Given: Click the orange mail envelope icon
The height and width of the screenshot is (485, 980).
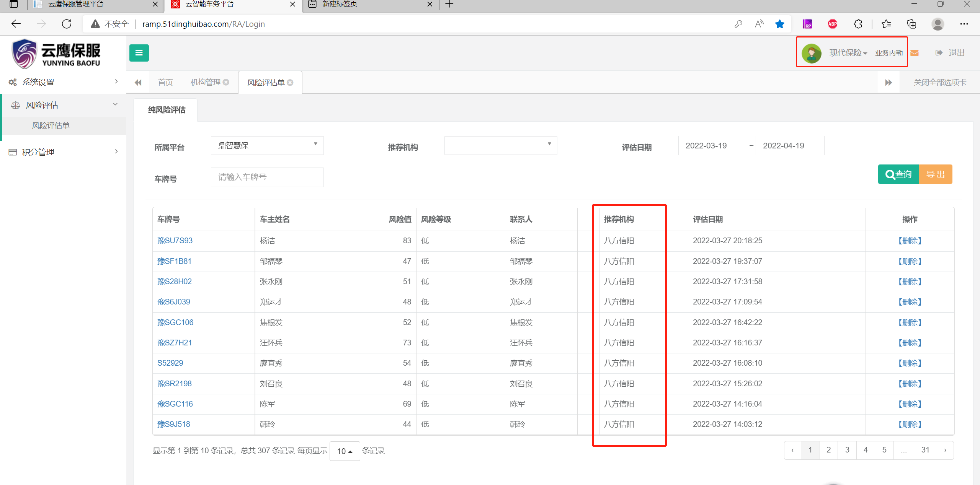Looking at the screenshot, I should point(915,53).
